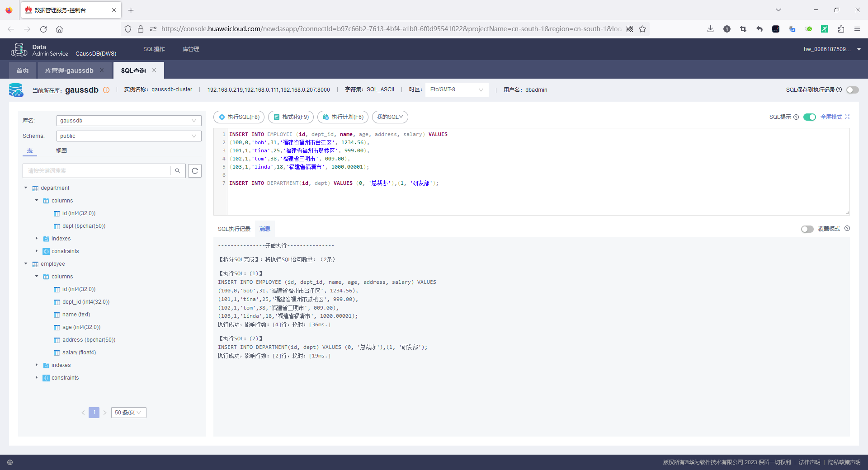
Task: Expand constraints under employee table
Action: [37, 378]
